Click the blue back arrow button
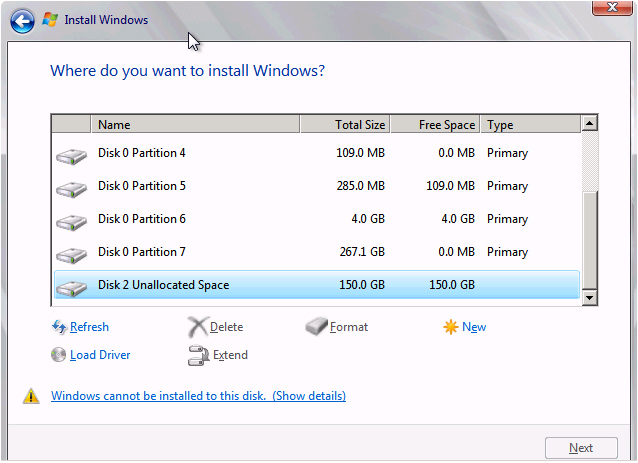Screen dimensions: 638x463 point(22,21)
